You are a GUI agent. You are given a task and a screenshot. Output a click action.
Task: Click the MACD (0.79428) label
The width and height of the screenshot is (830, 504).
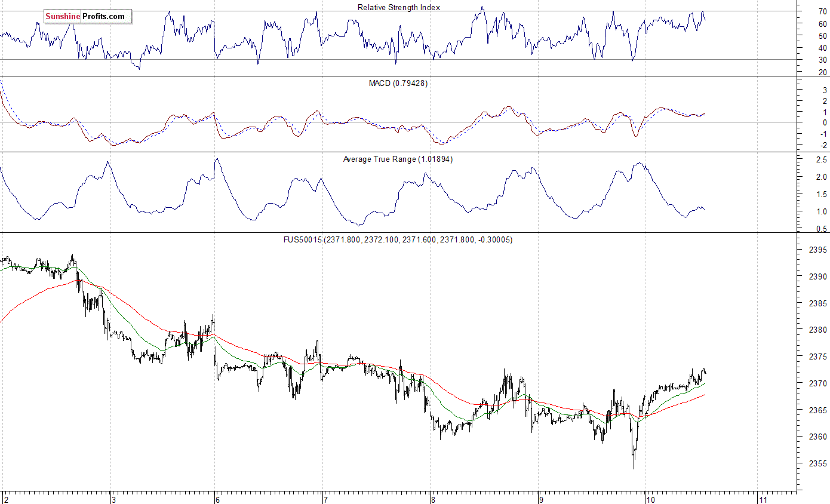[398, 83]
